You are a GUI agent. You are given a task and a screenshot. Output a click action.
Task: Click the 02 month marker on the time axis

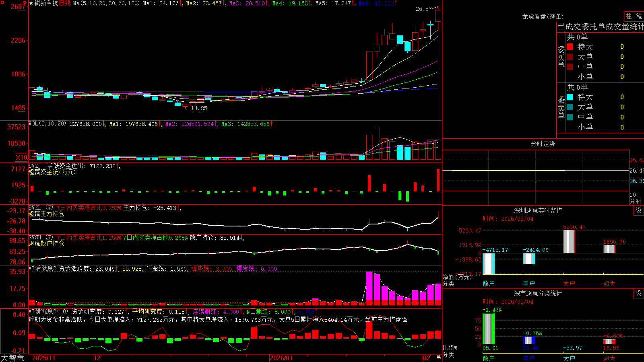coord(427,358)
